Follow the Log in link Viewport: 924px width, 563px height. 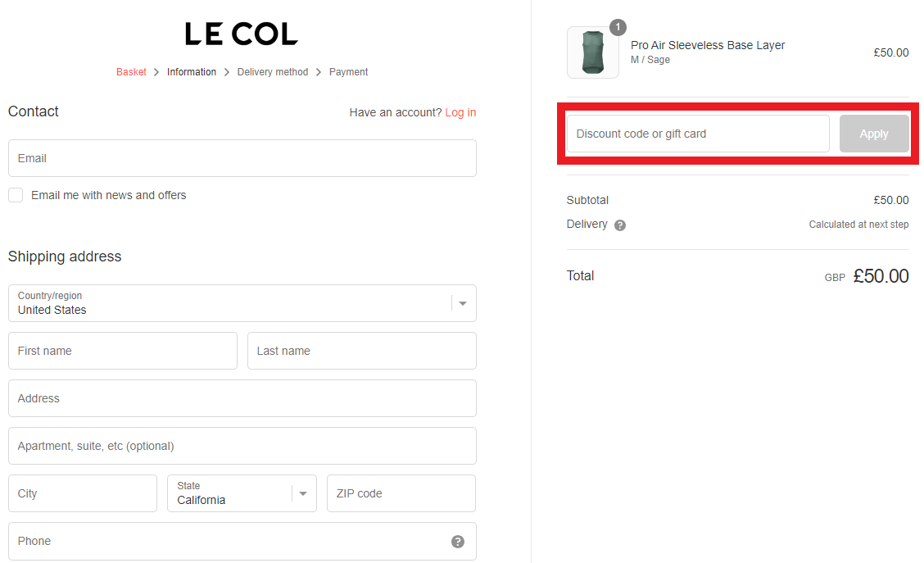click(460, 112)
